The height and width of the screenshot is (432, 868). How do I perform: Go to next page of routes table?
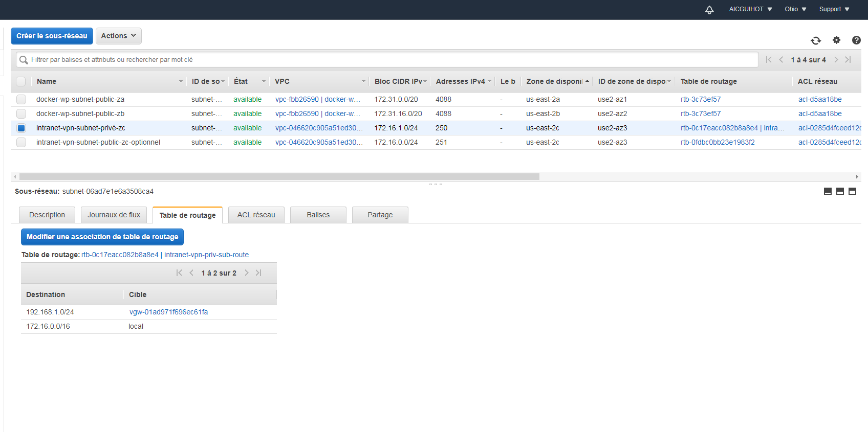(x=247, y=273)
